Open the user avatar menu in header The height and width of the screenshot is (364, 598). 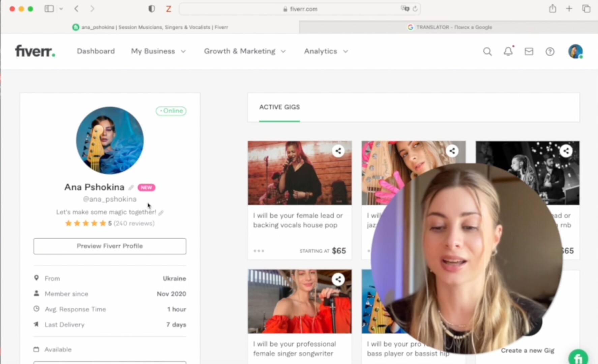575,52
